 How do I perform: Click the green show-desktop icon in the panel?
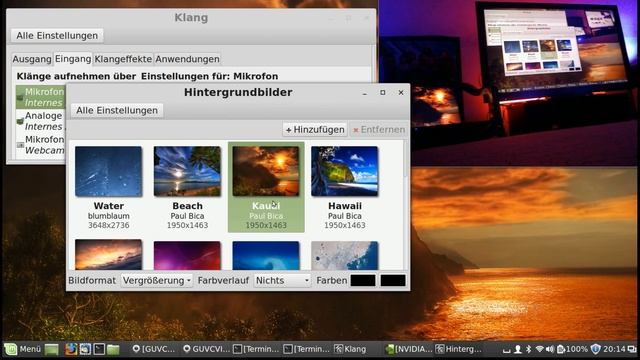click(52, 349)
